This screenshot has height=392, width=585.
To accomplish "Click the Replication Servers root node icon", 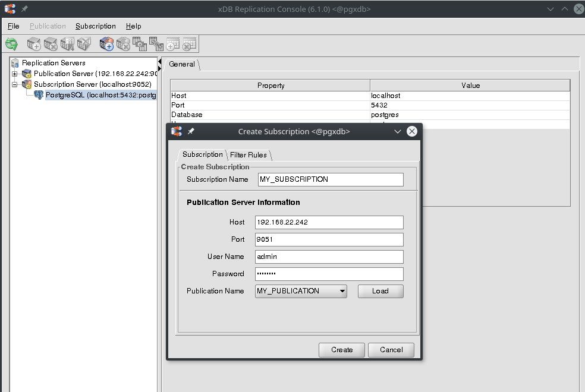I will pos(15,63).
